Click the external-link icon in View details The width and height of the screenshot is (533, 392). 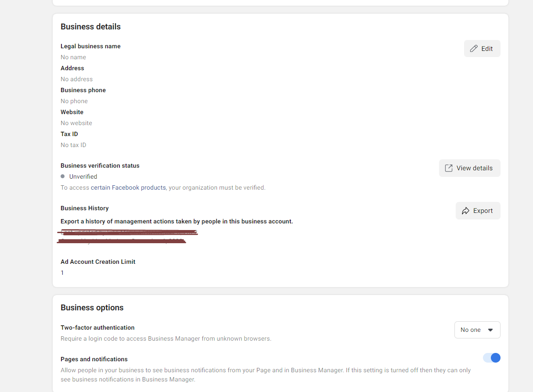449,168
